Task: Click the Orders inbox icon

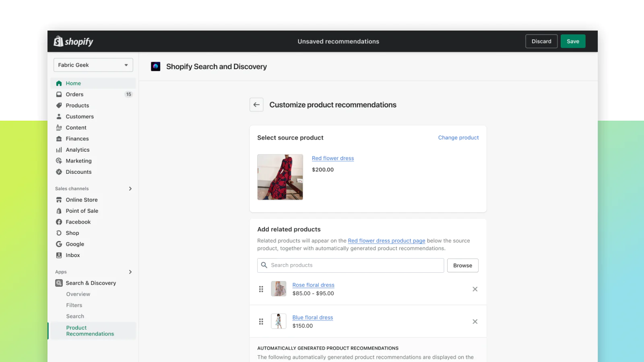Action: tap(59, 94)
